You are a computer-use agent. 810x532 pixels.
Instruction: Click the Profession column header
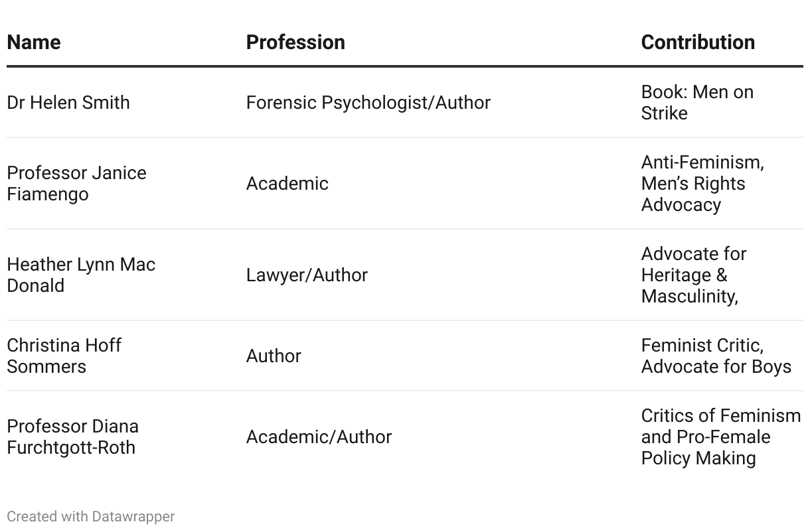pos(295,42)
